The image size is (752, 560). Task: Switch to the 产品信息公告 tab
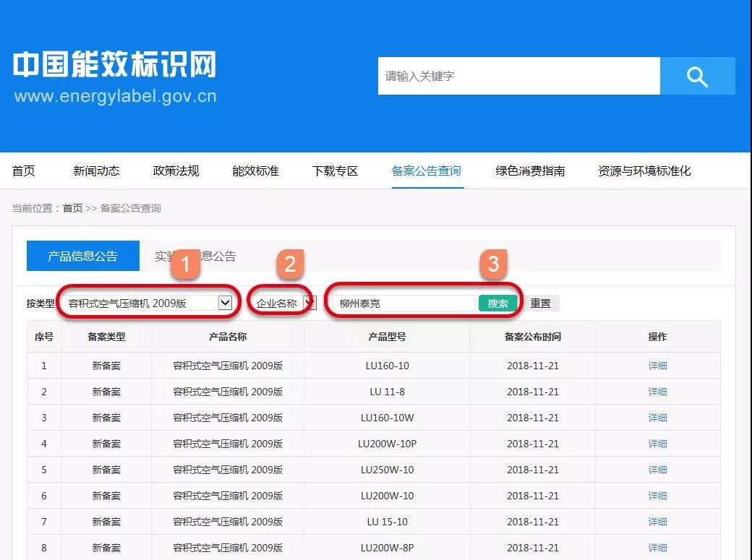click(82, 255)
